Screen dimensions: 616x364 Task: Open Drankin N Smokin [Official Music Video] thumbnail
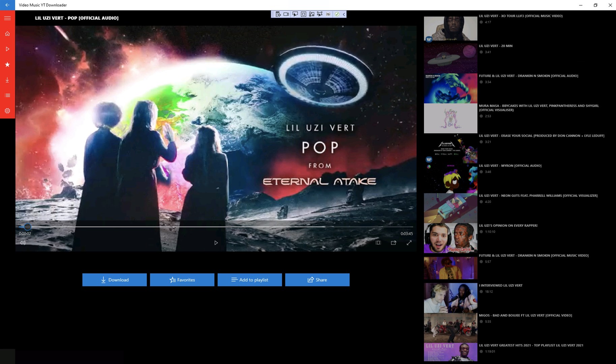pyautogui.click(x=451, y=268)
